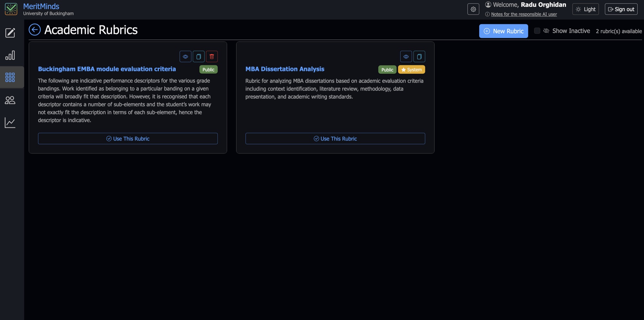Open Buckingham EMBA module evaluation criteria title
Screen dimensions: 644x320
click(x=107, y=69)
